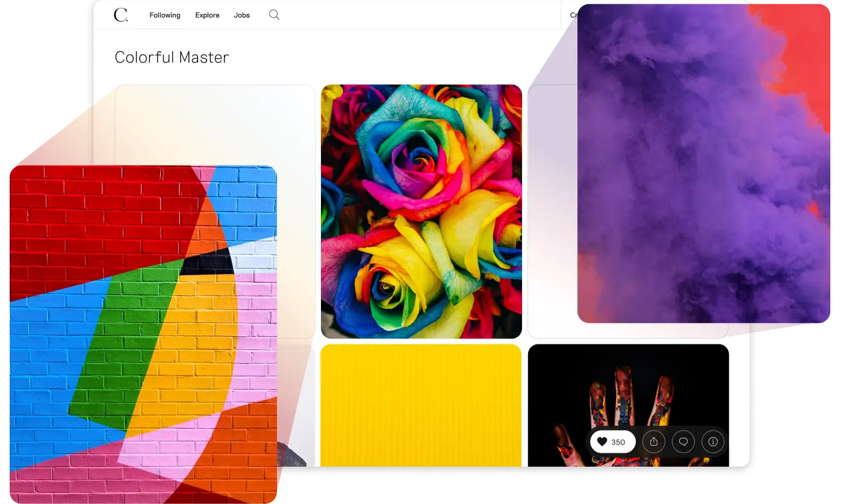The width and height of the screenshot is (843, 504).
Task: Open the rainbow roses image
Action: [x=421, y=211]
